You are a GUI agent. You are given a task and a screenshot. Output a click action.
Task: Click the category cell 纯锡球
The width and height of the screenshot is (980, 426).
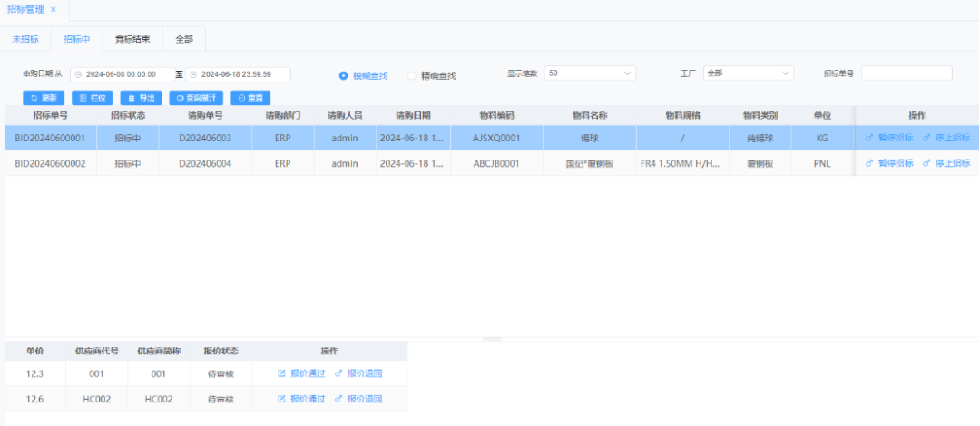(x=760, y=138)
